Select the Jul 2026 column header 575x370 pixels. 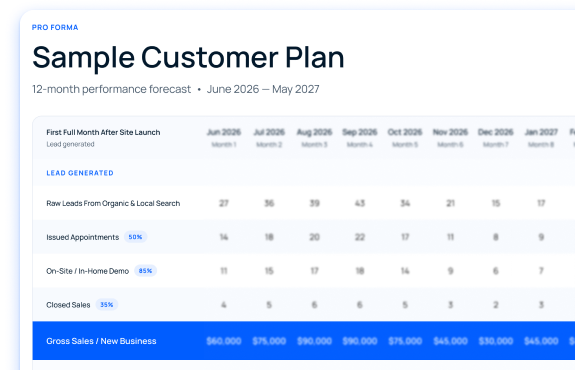click(269, 132)
